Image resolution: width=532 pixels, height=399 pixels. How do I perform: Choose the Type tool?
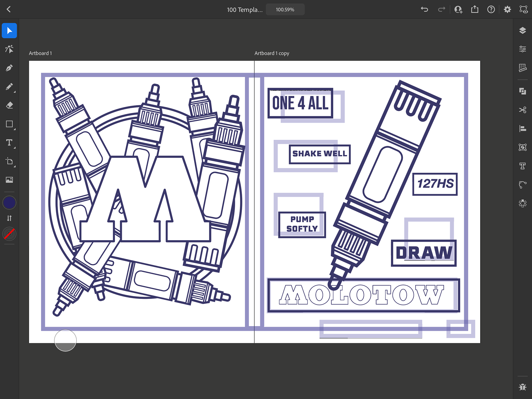click(9, 143)
